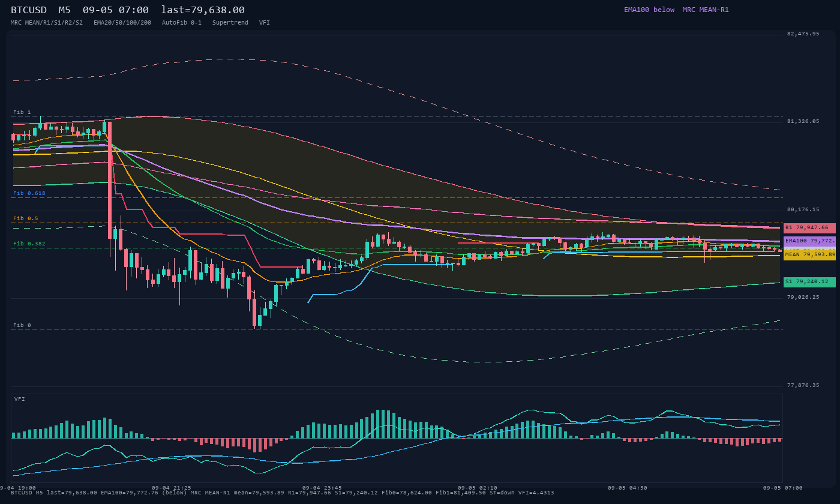
Task: Click the 79,026.25 price axis label
Action: click(x=803, y=297)
